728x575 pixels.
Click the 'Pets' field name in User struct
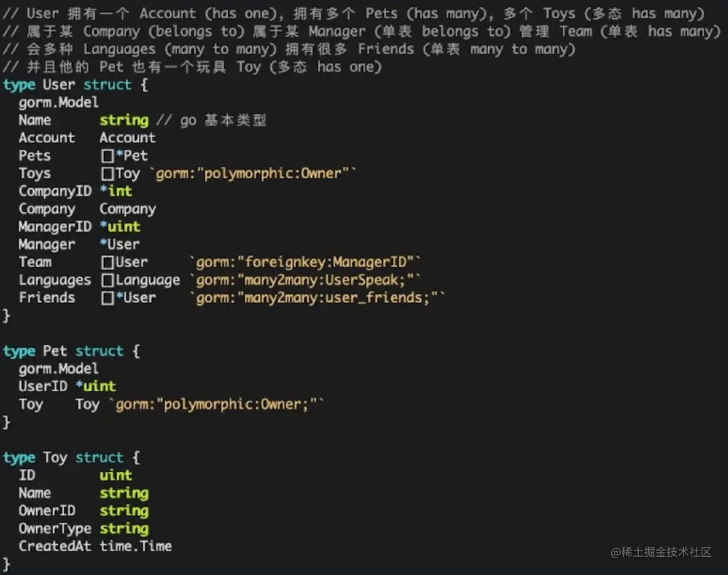[35, 156]
